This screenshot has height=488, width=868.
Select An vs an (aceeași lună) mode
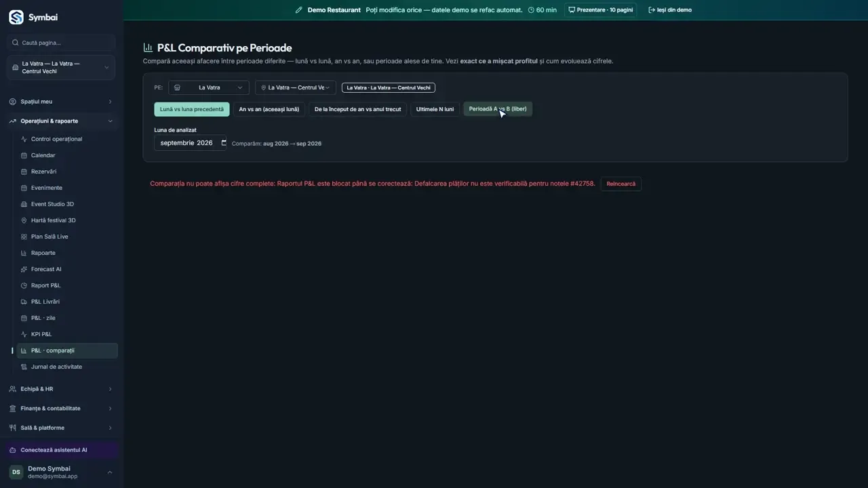[x=269, y=109]
